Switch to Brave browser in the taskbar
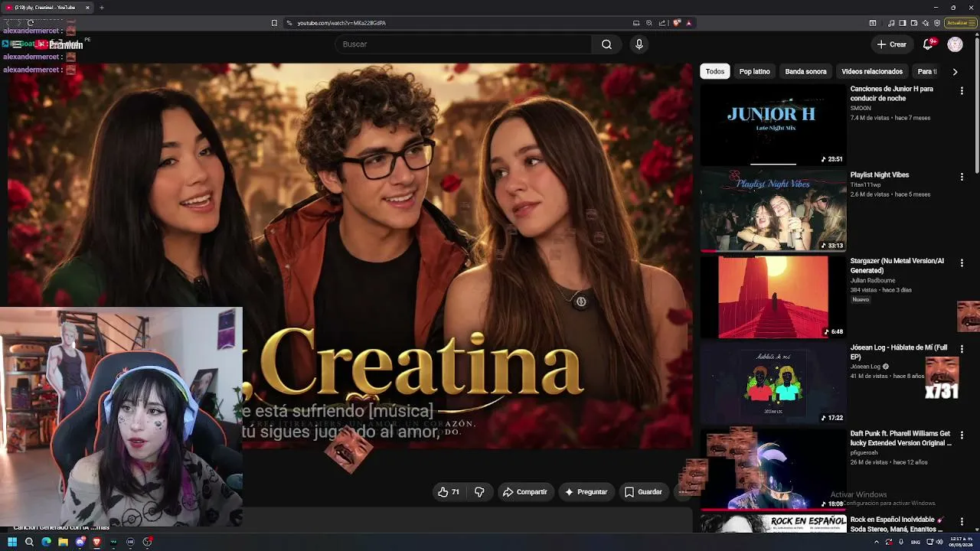This screenshot has width=980, height=551. [x=96, y=542]
